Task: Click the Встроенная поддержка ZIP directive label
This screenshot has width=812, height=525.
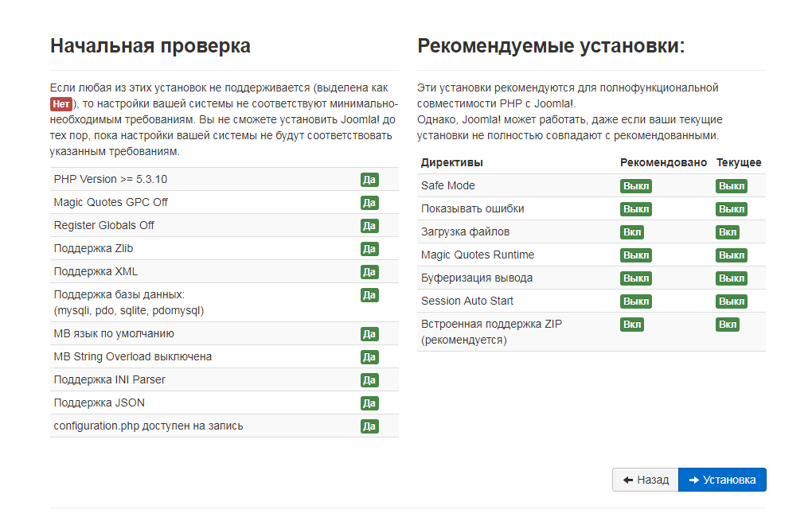Action: (491, 332)
